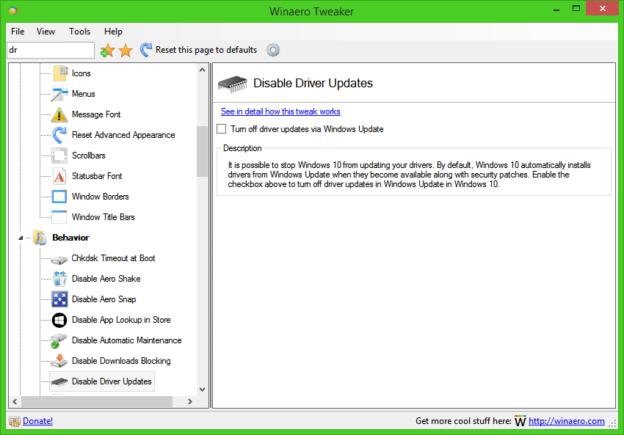The image size is (624, 435).
Task: Enable Turn off driver updates checkbox
Action: pyautogui.click(x=221, y=129)
